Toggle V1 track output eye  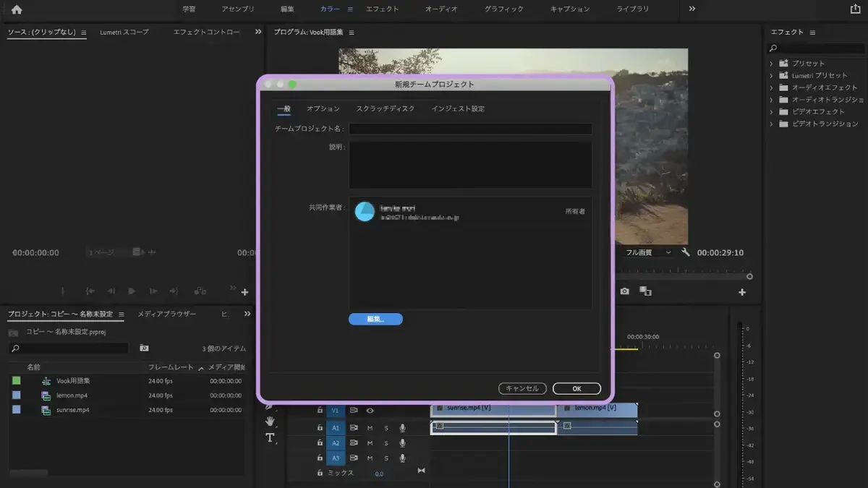click(370, 410)
